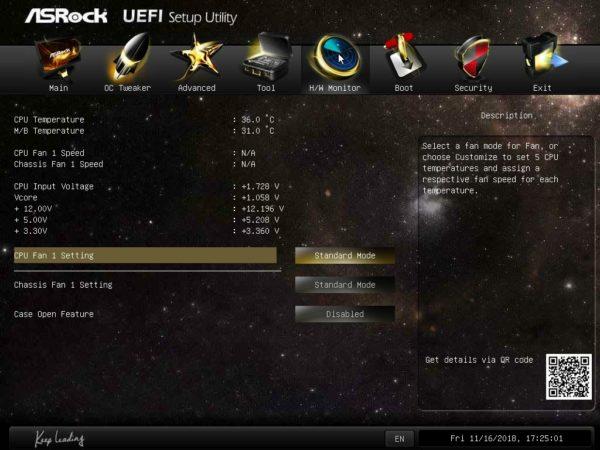Click the +12.196 V value
The width and height of the screenshot is (600, 450).
[262, 209]
